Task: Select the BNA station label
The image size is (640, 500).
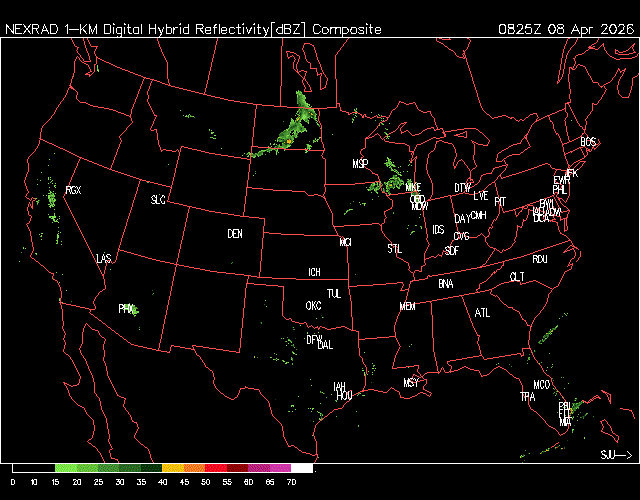Action: click(446, 284)
